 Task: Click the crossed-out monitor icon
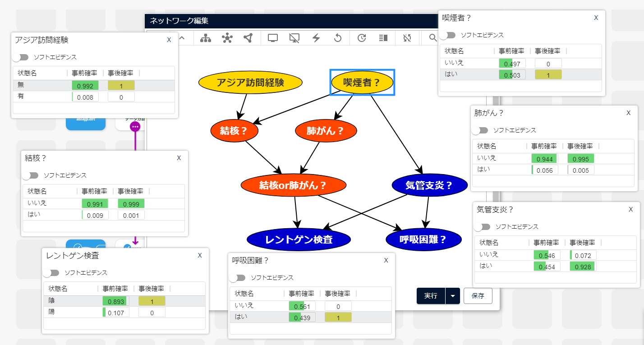pyautogui.click(x=294, y=38)
